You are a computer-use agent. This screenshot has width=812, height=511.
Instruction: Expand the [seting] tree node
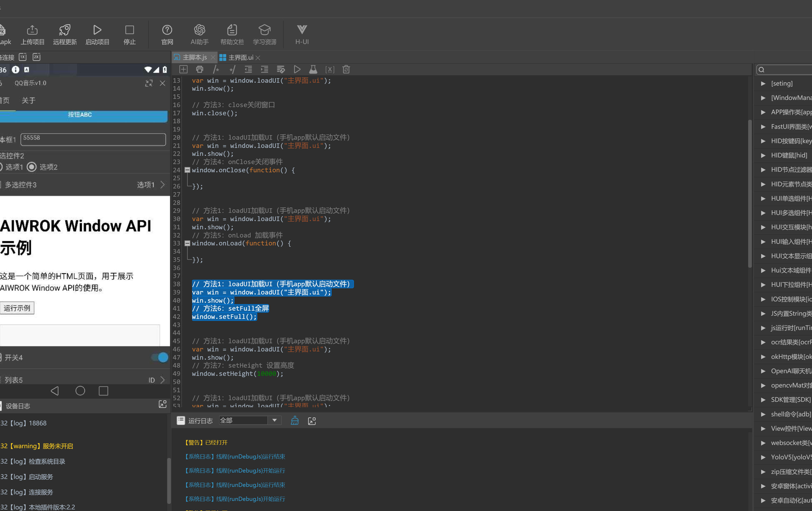[763, 83]
